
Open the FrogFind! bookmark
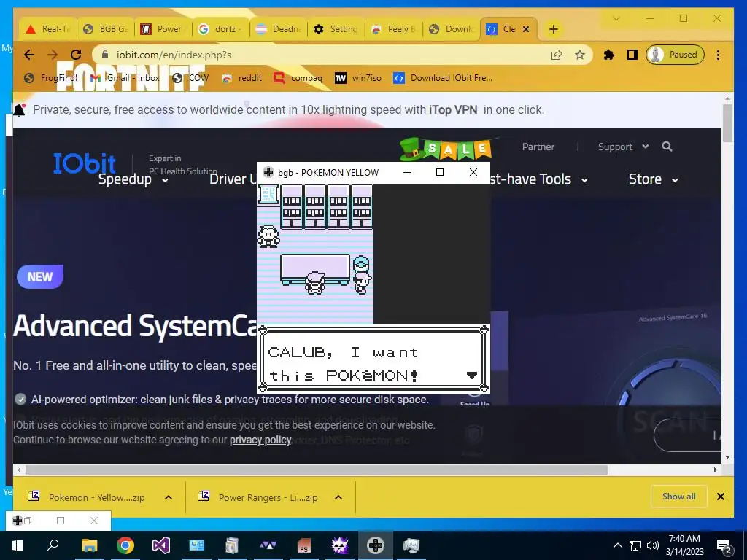point(50,77)
